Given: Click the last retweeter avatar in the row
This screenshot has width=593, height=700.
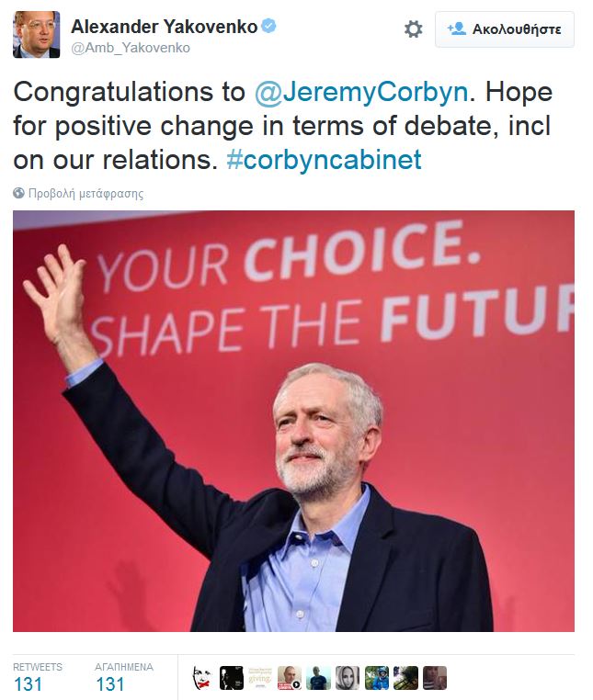Looking at the screenshot, I should coord(435,678).
